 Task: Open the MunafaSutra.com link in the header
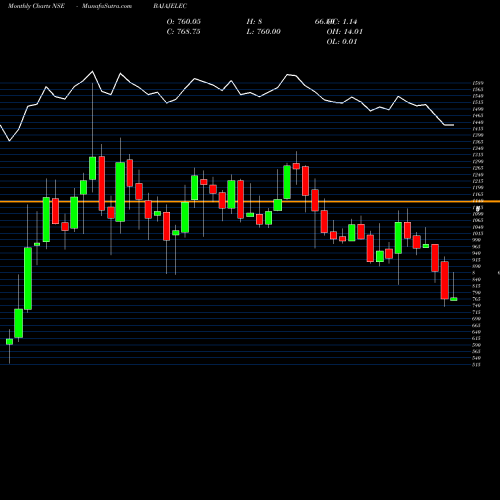pyautogui.click(x=107, y=6)
